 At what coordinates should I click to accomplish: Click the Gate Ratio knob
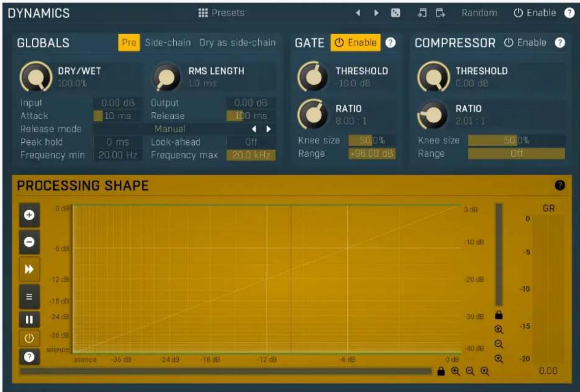pos(312,114)
